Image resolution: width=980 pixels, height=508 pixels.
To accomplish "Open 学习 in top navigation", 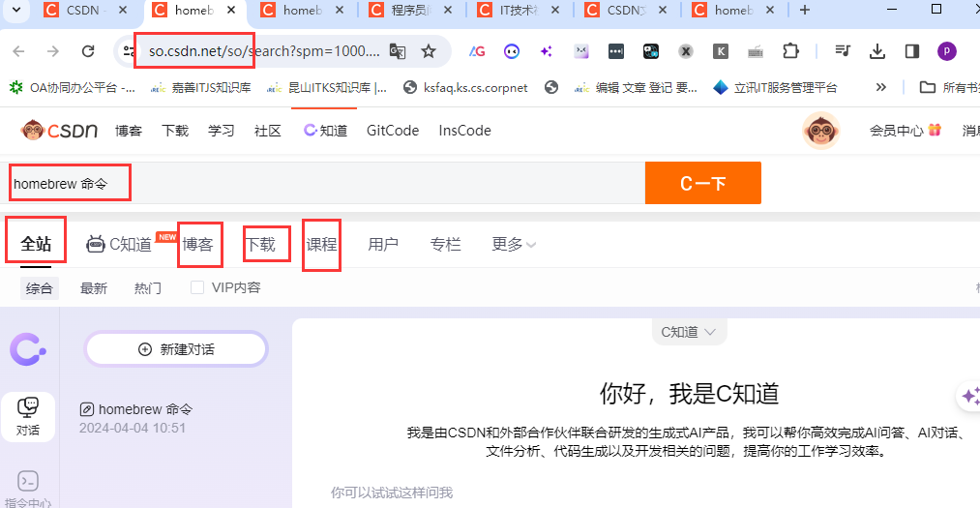I will pos(222,131).
